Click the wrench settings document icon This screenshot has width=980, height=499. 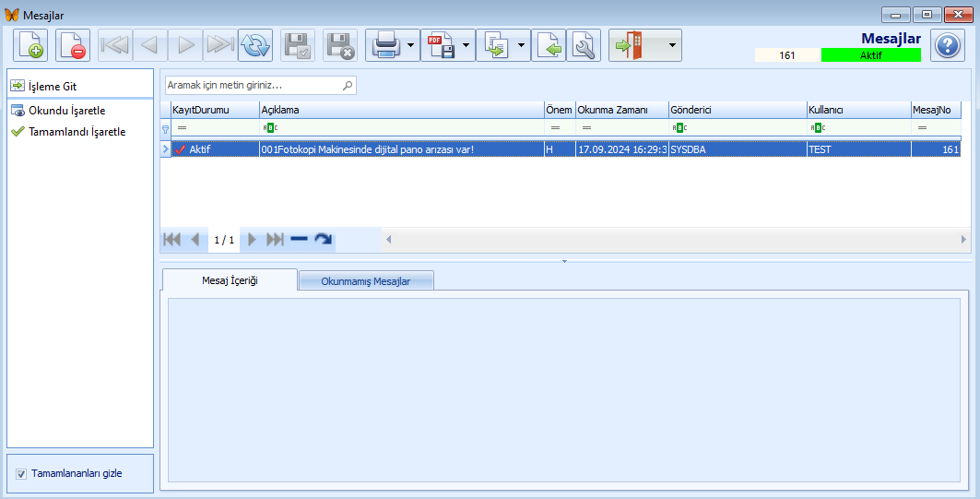(x=584, y=45)
